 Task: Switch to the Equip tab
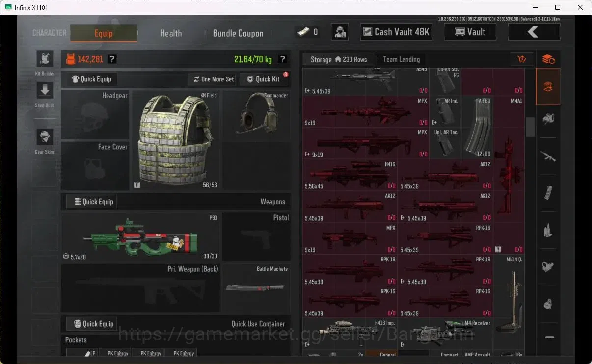click(104, 33)
